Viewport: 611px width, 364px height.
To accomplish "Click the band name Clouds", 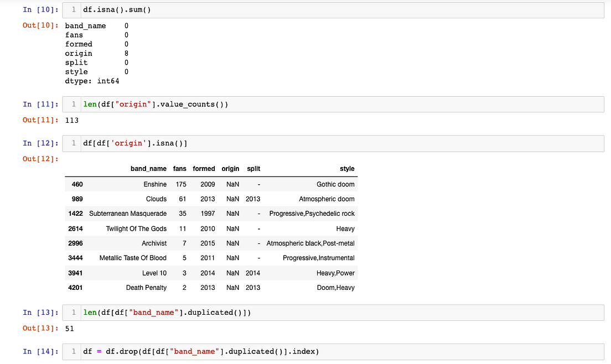I will point(156,199).
